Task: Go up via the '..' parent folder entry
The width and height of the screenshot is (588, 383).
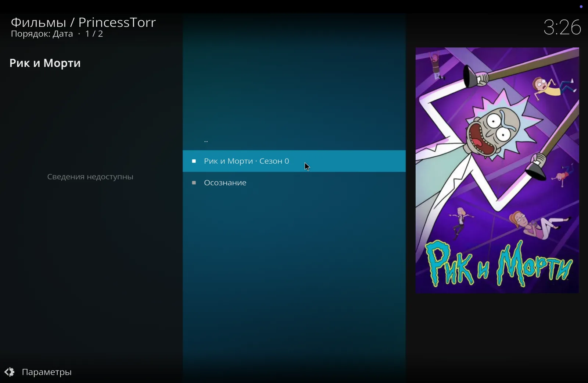Action: pyautogui.click(x=294, y=140)
